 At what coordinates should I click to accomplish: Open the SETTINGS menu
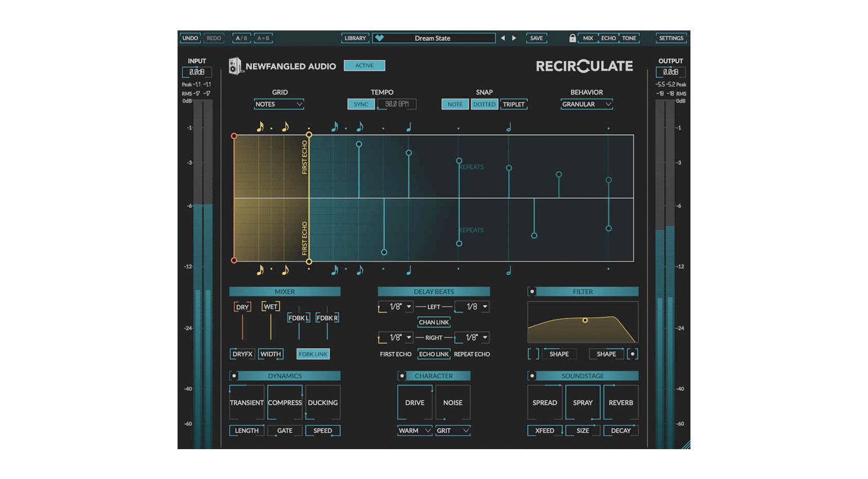671,38
